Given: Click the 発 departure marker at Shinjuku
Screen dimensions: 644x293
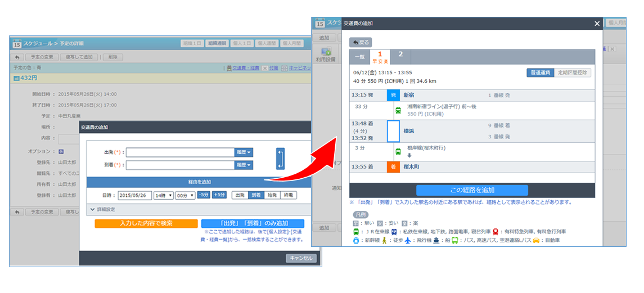Looking at the screenshot, I should pos(394,96).
